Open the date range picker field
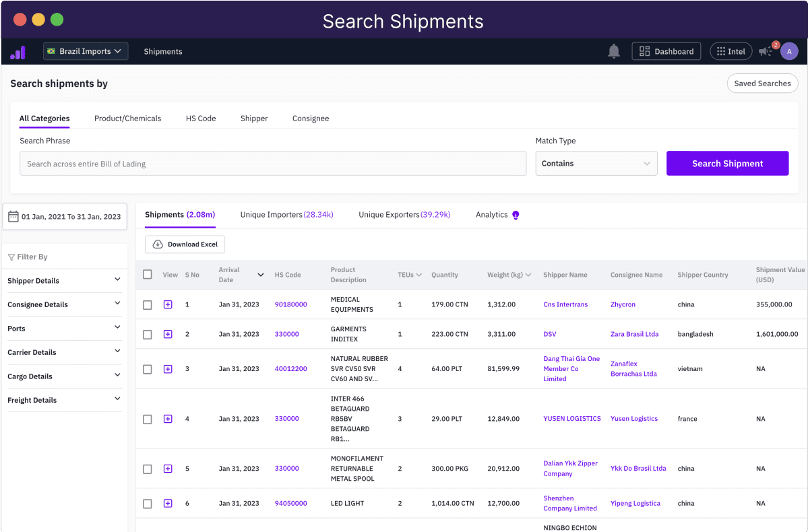 (x=65, y=216)
